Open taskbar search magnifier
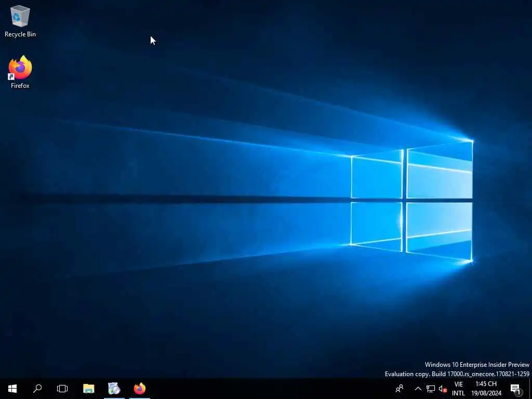The width and height of the screenshot is (532, 399). [x=37, y=389]
